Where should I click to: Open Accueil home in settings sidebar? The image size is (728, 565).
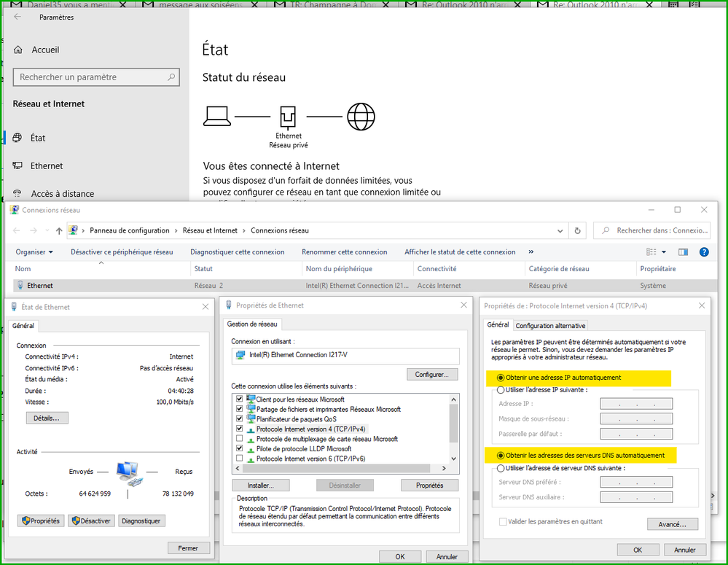point(45,50)
